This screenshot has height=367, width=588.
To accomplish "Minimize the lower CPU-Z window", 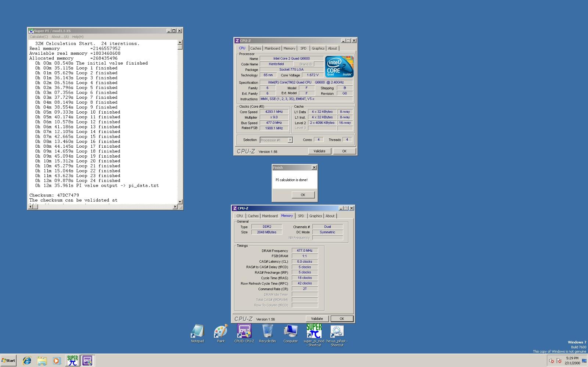I will tap(341, 208).
